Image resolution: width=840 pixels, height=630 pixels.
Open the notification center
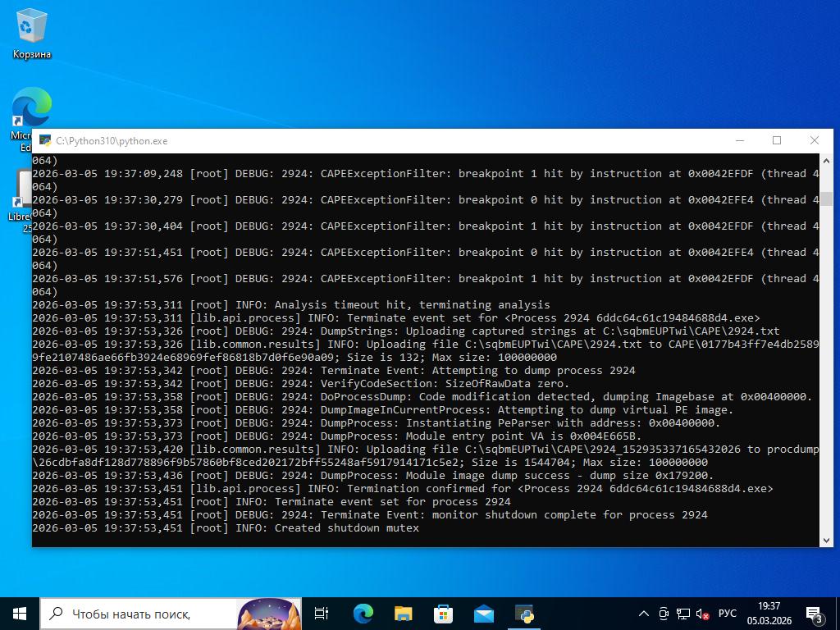tap(815, 613)
